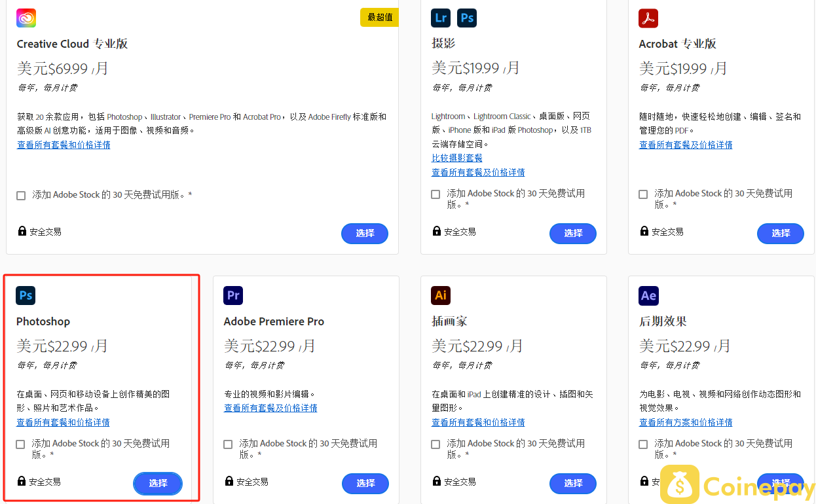Click the Creative Cloud 专业版 title
This screenshot has width=816, height=504.
(72, 44)
